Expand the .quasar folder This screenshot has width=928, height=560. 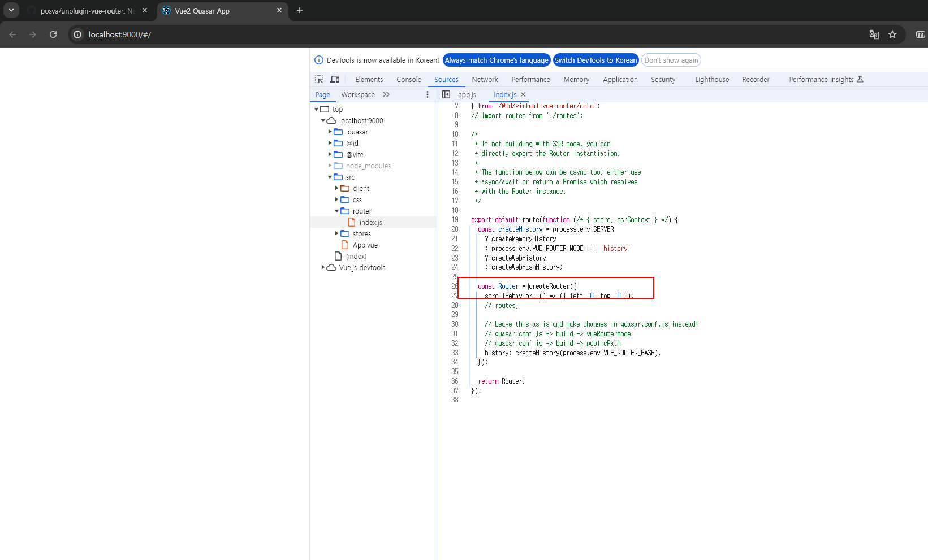click(x=330, y=132)
